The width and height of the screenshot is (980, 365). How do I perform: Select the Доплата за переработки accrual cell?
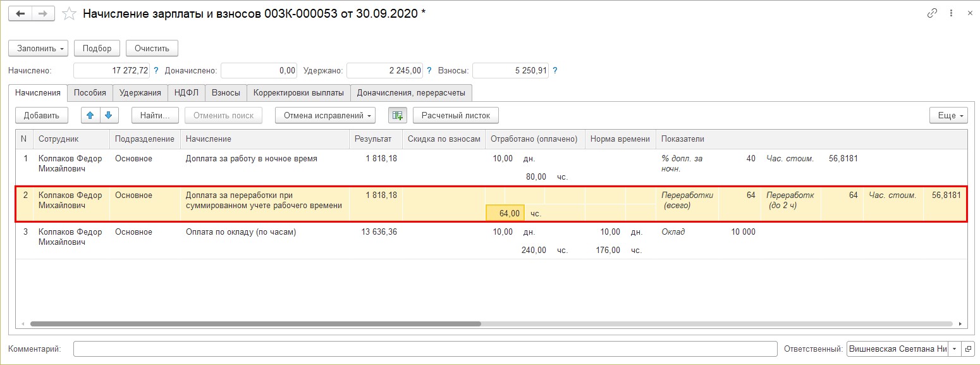coord(264,204)
